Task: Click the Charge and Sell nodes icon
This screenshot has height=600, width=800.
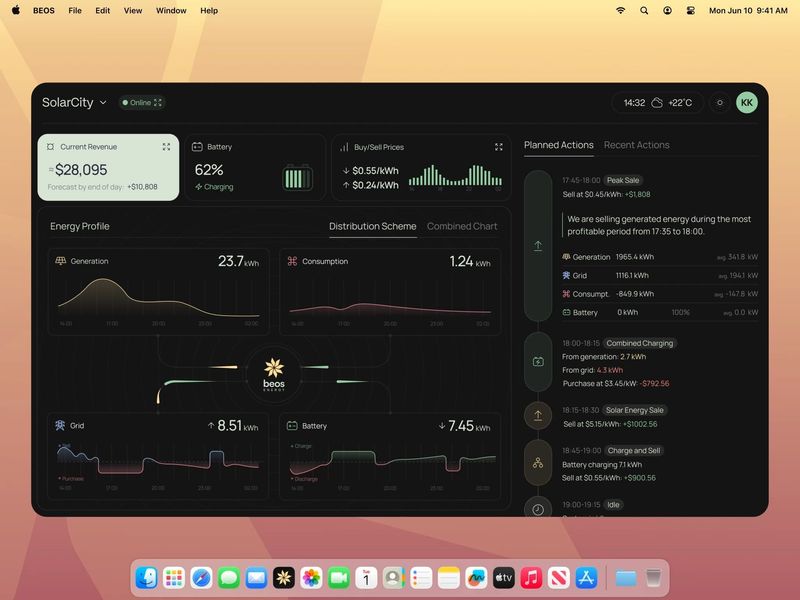Action: pyautogui.click(x=538, y=463)
